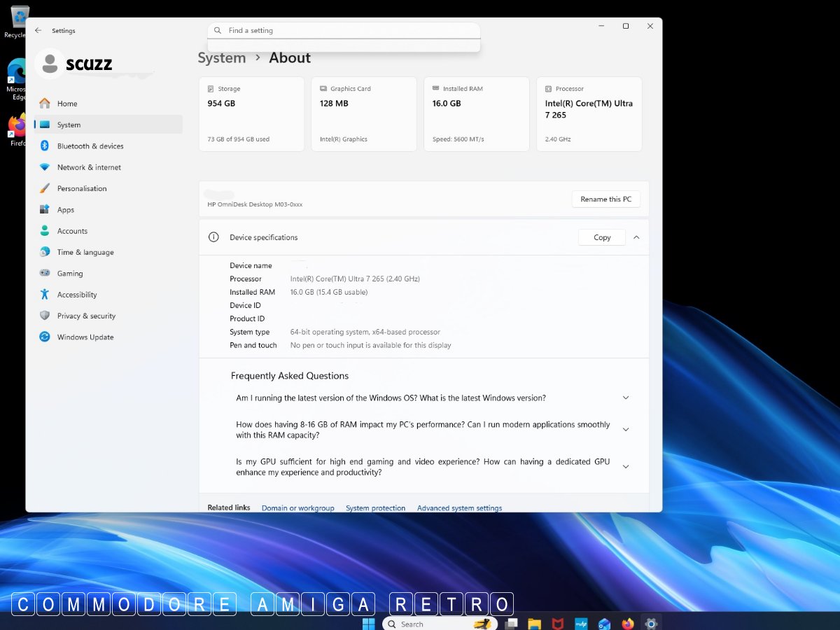
Task: Open the Advanced system settings link
Action: (x=459, y=507)
